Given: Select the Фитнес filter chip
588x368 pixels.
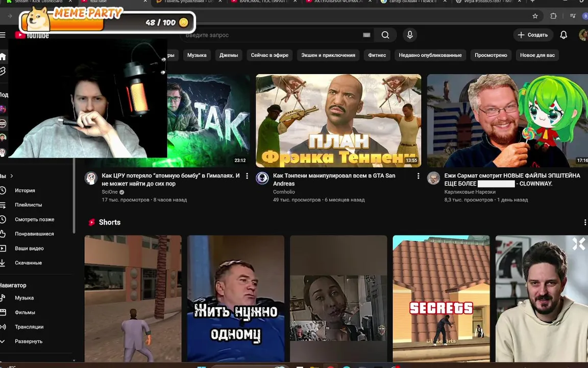Looking at the screenshot, I should tap(377, 55).
